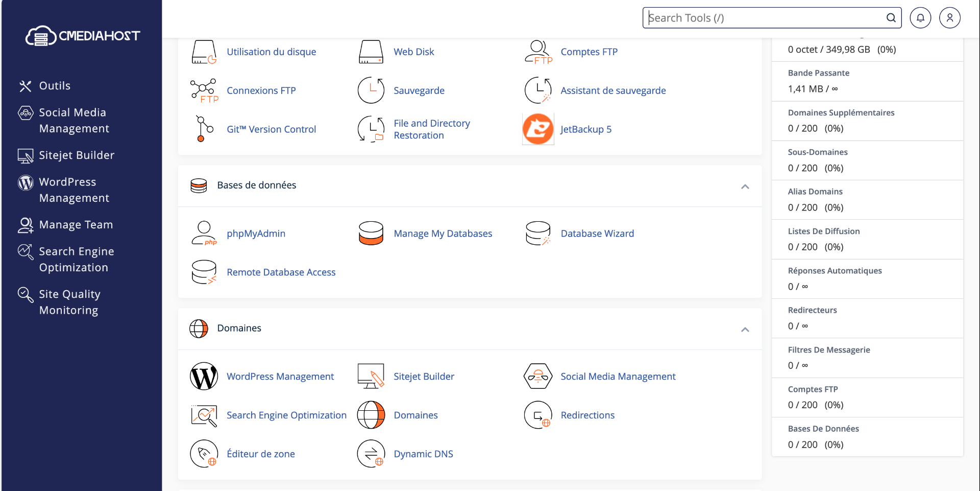Open the phpMyAdmin link
980x491 pixels.
click(x=256, y=233)
